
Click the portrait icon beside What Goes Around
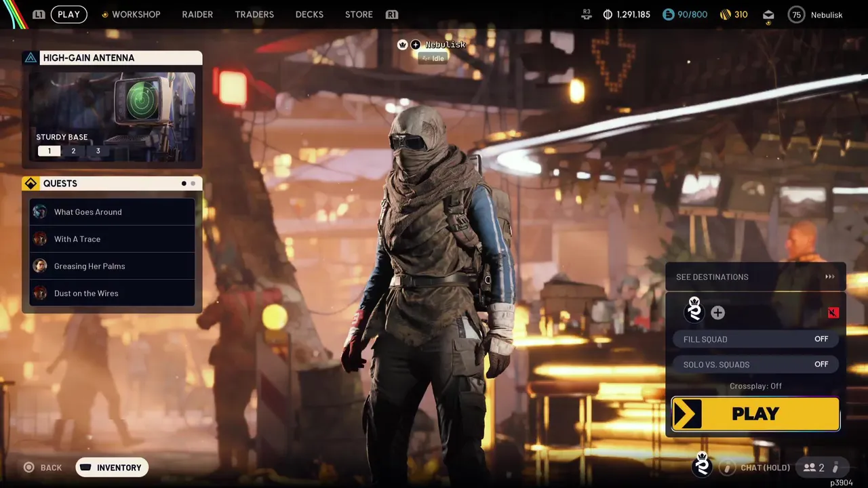coord(40,212)
